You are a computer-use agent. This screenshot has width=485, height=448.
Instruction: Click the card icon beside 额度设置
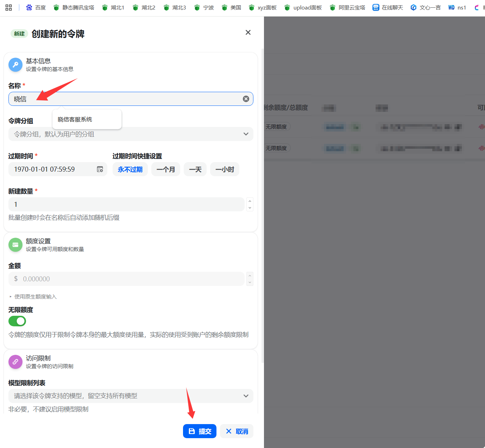(x=15, y=245)
